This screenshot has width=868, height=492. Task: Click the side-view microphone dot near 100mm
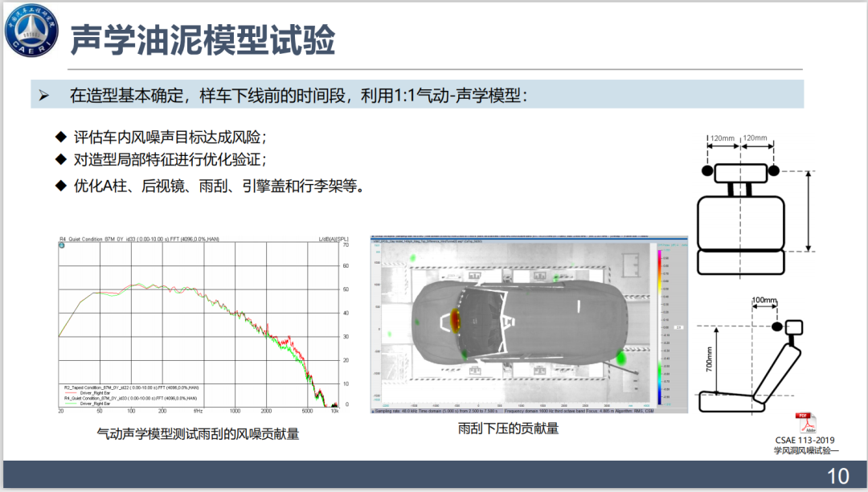click(x=776, y=326)
